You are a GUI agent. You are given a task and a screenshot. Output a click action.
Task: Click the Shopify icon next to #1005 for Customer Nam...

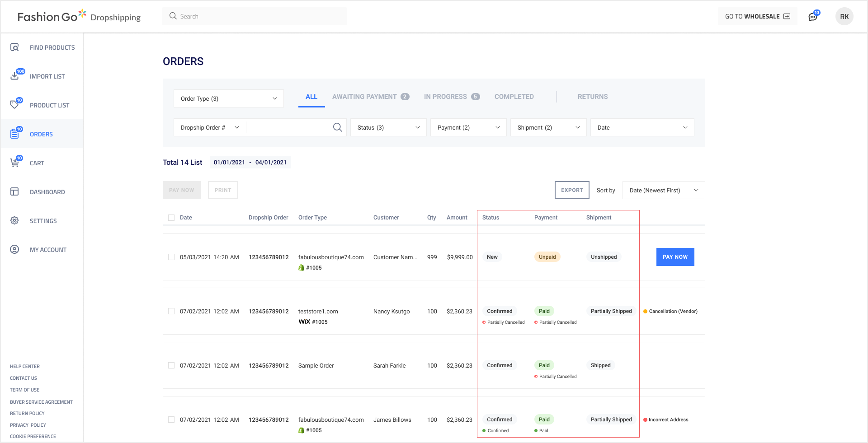tap(301, 268)
